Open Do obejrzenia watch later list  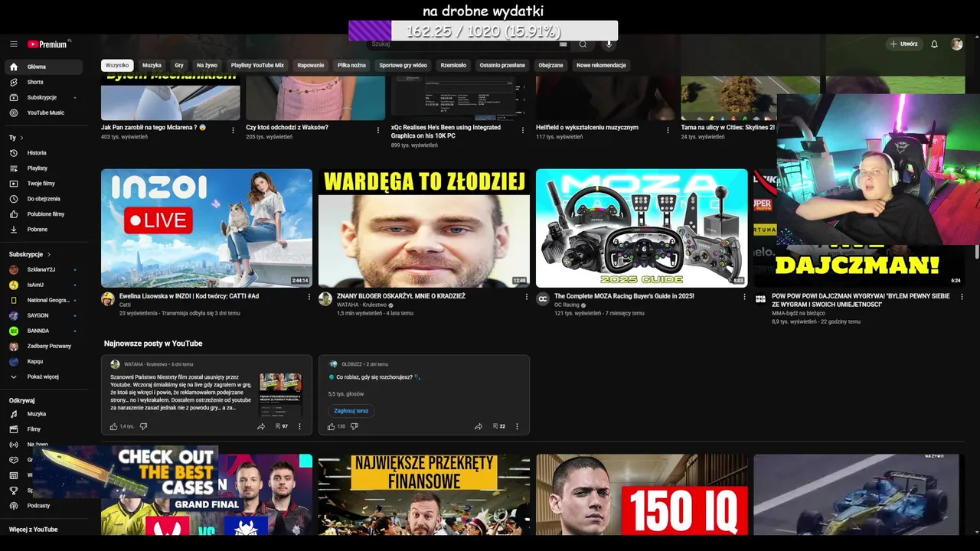tap(43, 199)
